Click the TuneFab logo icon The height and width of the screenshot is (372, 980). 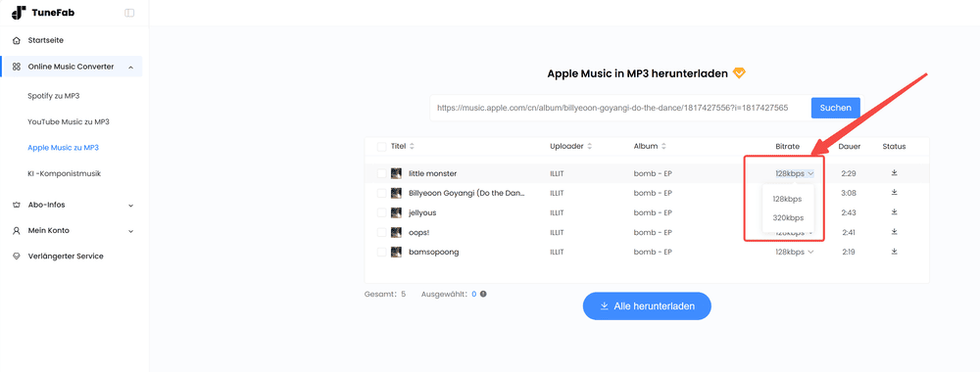[20, 13]
